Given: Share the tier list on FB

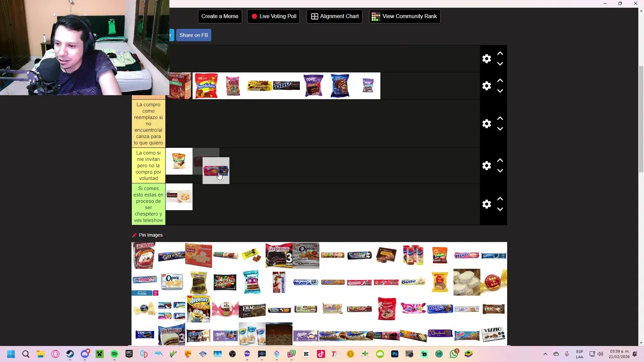Looking at the screenshot, I should (193, 35).
